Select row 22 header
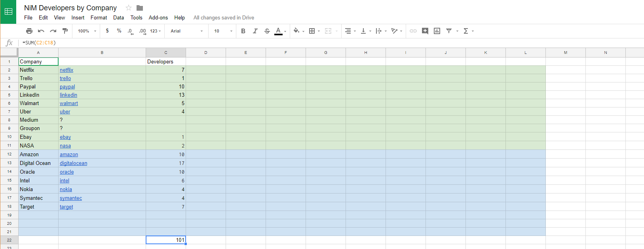 pos(9,240)
